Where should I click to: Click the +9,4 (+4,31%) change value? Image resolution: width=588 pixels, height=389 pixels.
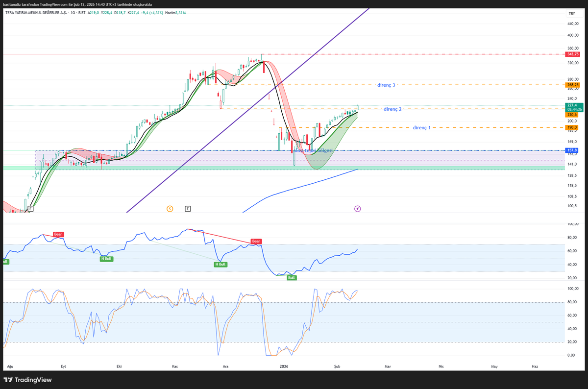click(151, 12)
